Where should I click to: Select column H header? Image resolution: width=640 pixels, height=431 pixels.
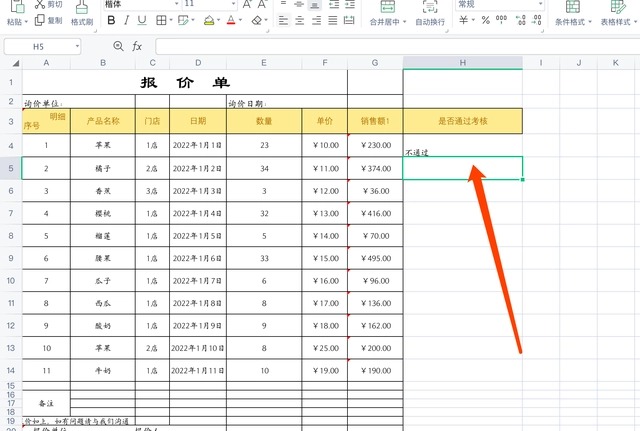(462, 63)
